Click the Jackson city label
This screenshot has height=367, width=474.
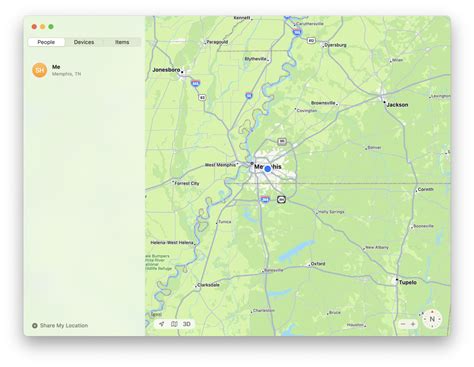tap(397, 104)
